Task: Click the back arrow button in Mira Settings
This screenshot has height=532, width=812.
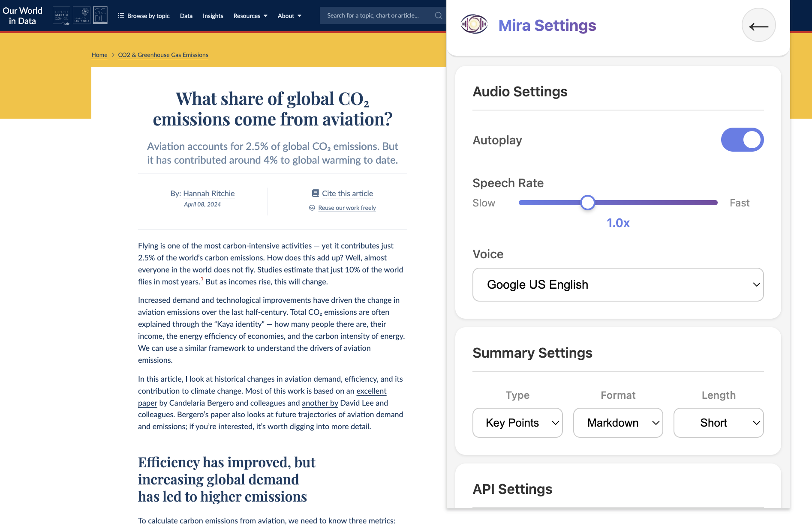Action: [758, 25]
